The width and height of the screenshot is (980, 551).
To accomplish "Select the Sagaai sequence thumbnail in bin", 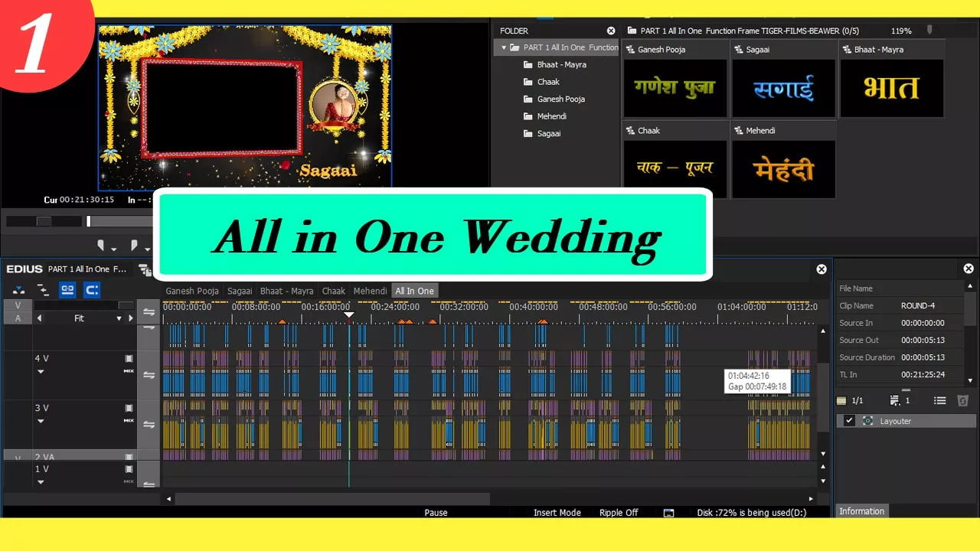I will pyautogui.click(x=782, y=88).
